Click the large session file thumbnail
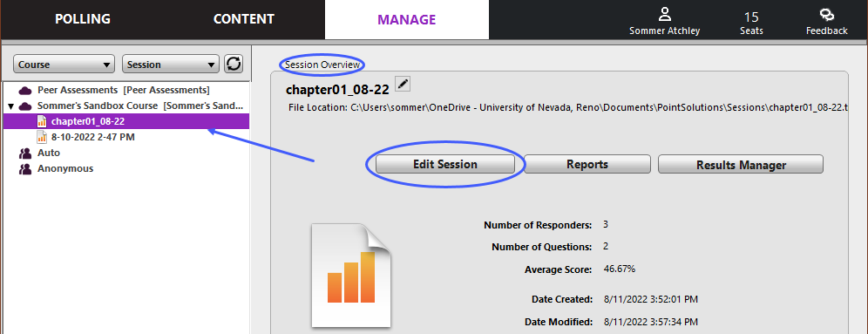The width and height of the screenshot is (868, 334). pyautogui.click(x=351, y=275)
